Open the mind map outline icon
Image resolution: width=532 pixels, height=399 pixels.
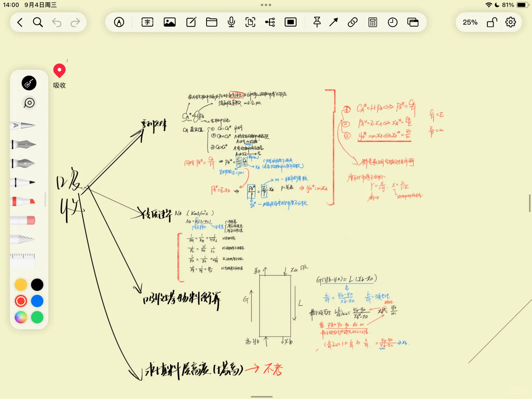[270, 23]
